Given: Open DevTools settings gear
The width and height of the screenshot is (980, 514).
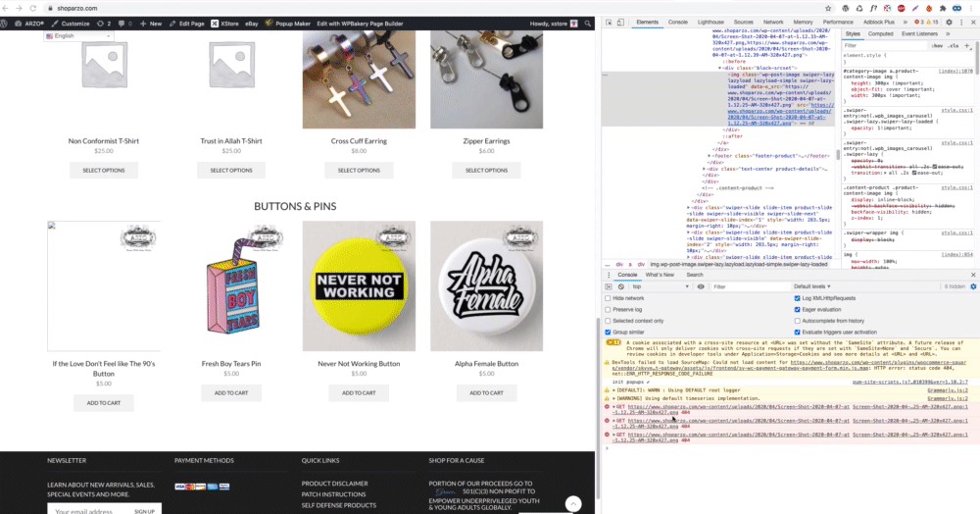Looking at the screenshot, I should click(949, 22).
